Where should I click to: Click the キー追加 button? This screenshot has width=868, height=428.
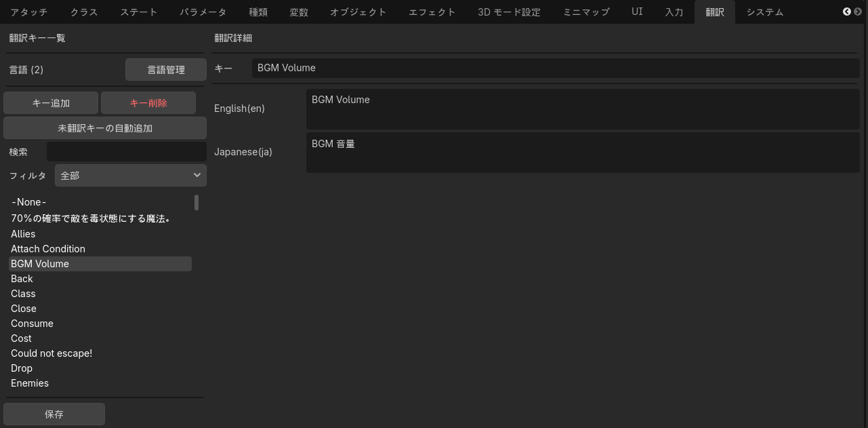click(x=51, y=103)
